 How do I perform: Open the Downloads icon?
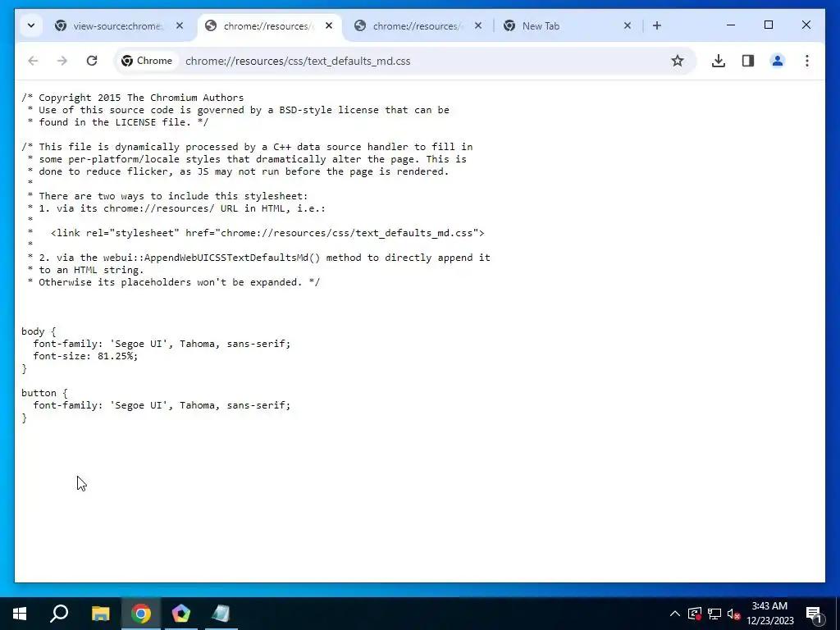pyautogui.click(x=719, y=61)
